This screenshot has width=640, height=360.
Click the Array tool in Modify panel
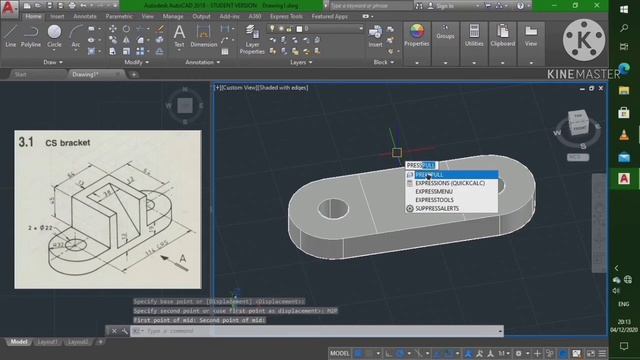[x=140, y=51]
